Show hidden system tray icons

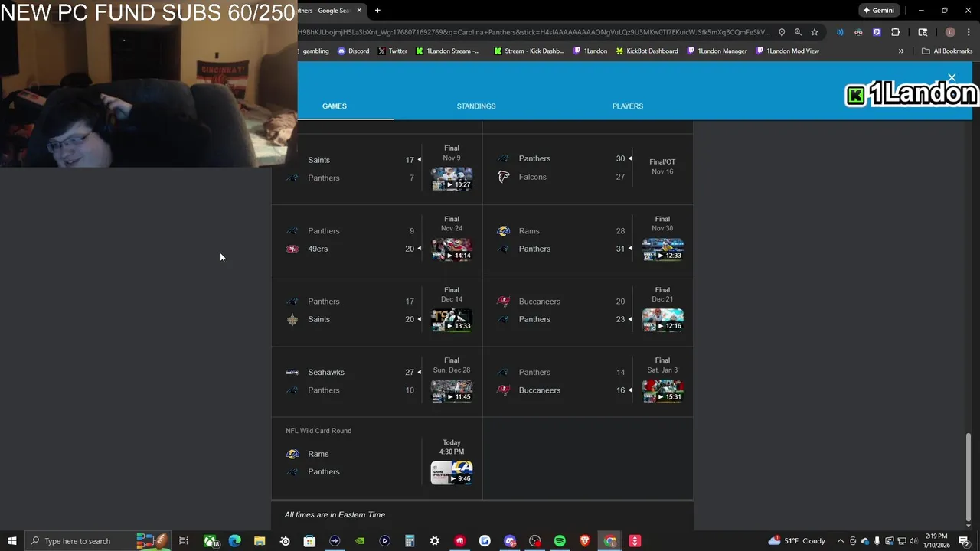(841, 541)
